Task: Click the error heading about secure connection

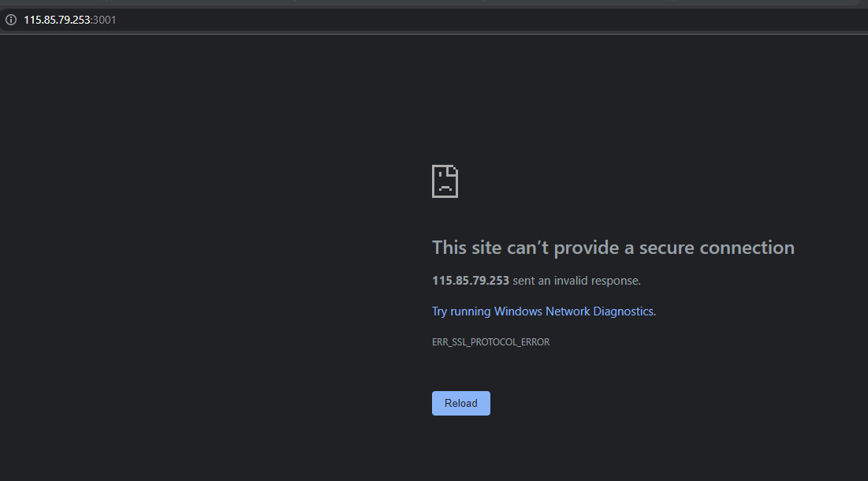Action: click(613, 247)
